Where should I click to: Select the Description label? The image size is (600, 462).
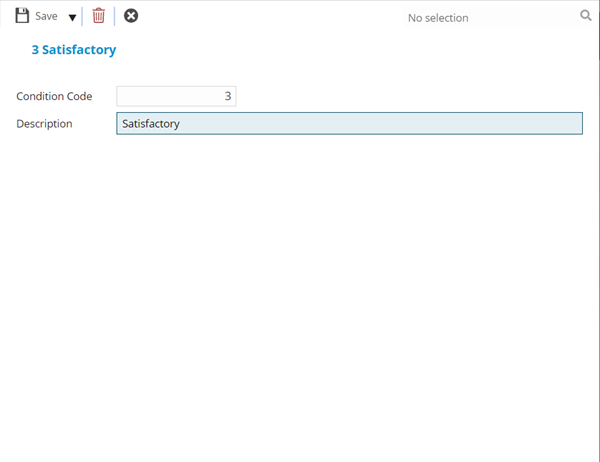point(44,124)
